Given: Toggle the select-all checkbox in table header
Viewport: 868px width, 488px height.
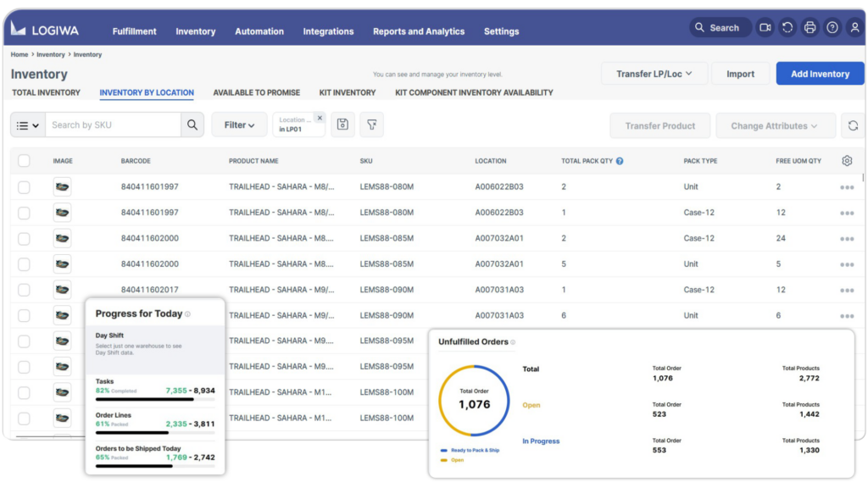Looking at the screenshot, I should pyautogui.click(x=24, y=161).
